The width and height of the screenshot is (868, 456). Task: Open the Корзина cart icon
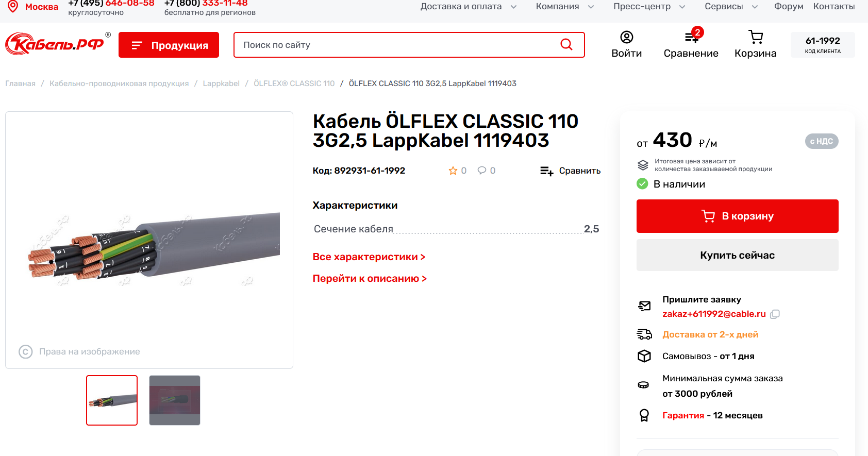756,37
